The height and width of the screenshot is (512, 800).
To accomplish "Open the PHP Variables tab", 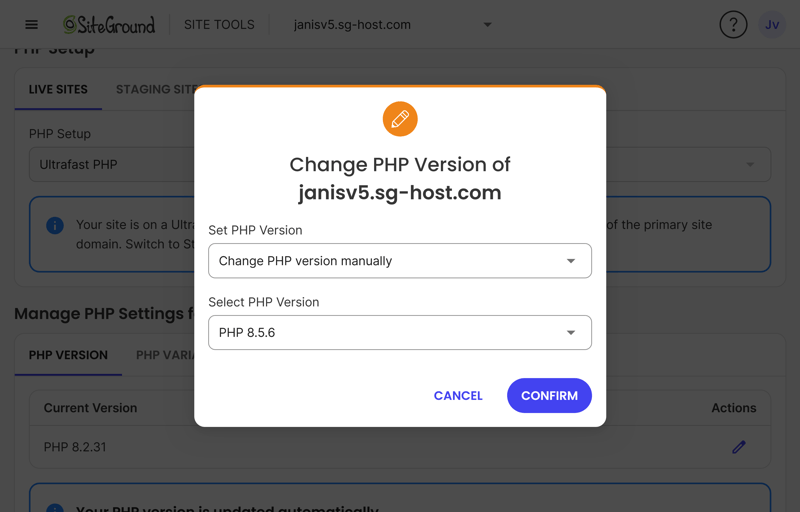I will (x=165, y=355).
